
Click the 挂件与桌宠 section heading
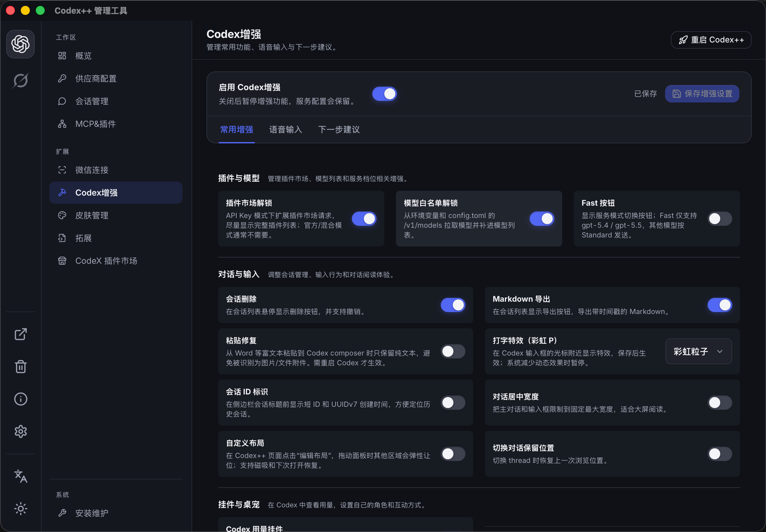coord(239,505)
